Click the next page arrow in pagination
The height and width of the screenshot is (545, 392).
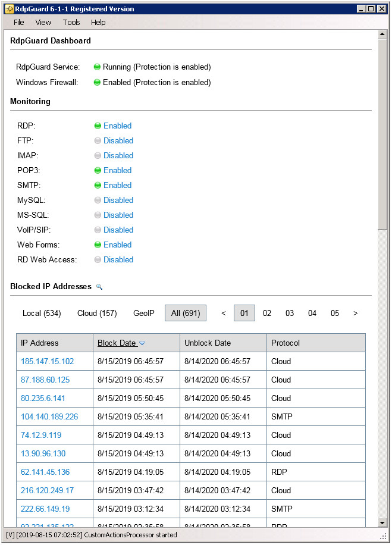tap(355, 314)
